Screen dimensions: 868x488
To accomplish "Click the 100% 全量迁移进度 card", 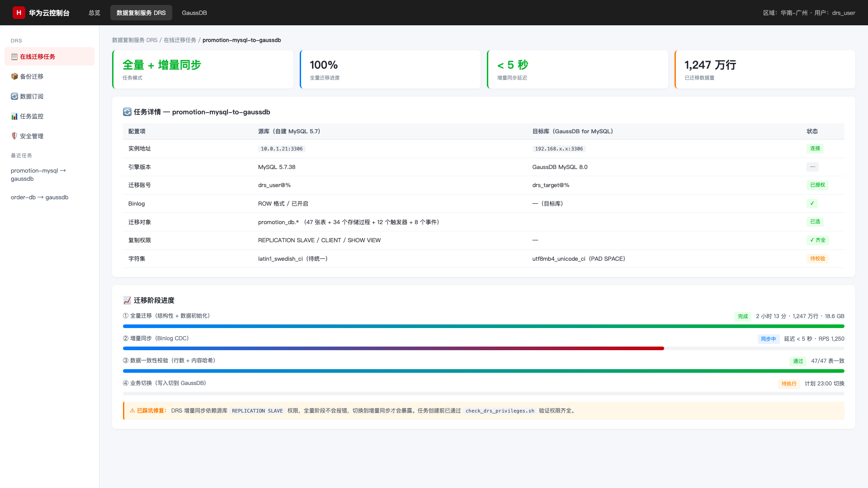I will (x=390, y=70).
